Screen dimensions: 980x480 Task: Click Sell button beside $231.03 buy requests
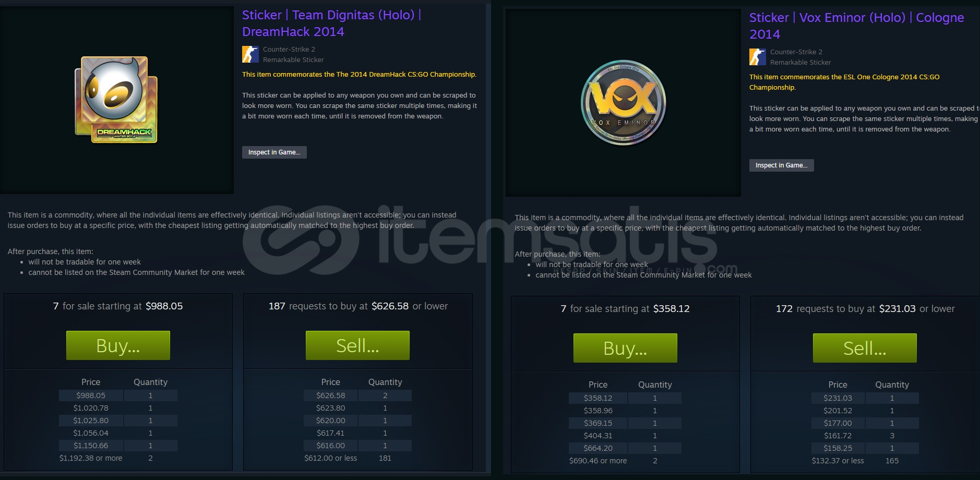[x=865, y=348]
